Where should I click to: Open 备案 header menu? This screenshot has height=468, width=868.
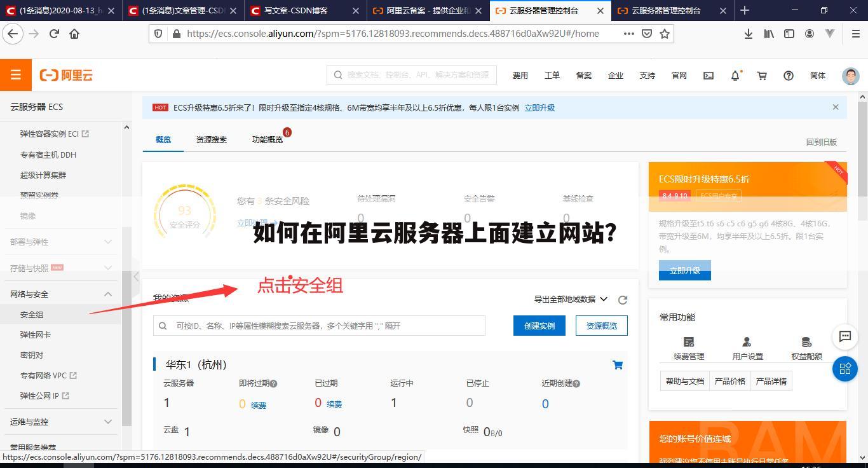584,75
